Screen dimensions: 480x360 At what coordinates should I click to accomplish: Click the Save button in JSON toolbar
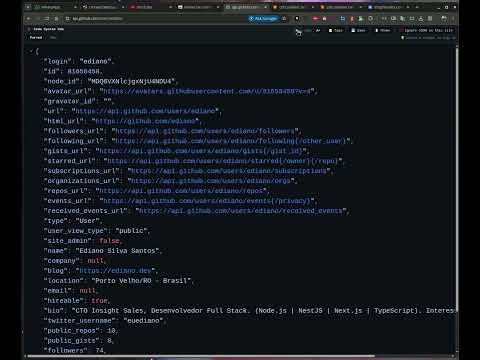click(x=358, y=30)
